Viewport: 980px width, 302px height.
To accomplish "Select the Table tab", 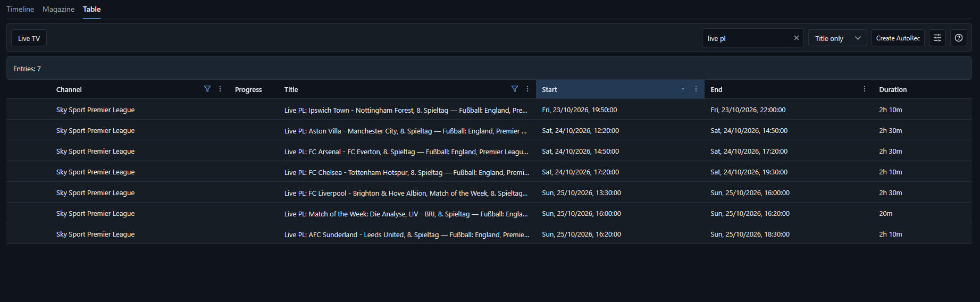I will [x=91, y=9].
